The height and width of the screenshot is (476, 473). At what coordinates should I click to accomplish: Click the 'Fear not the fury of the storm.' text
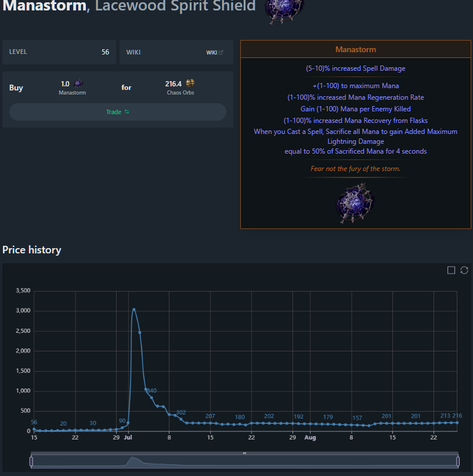click(x=355, y=169)
